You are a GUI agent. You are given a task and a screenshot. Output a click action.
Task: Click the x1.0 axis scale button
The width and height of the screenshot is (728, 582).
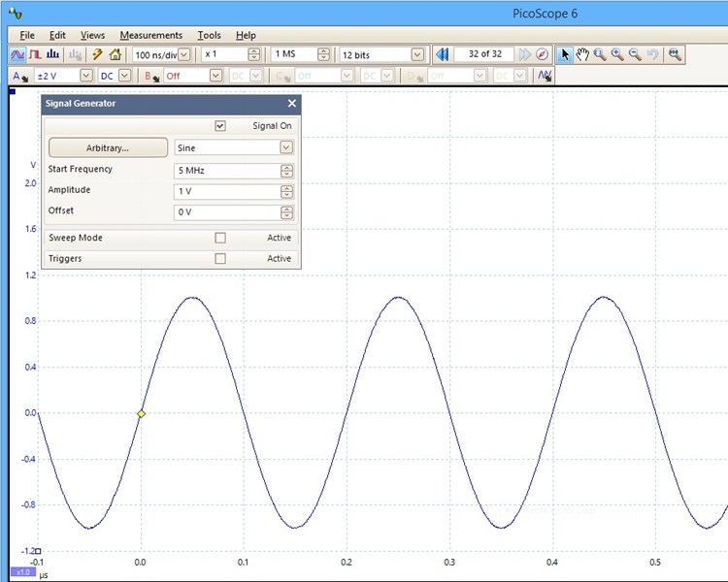click(x=22, y=572)
